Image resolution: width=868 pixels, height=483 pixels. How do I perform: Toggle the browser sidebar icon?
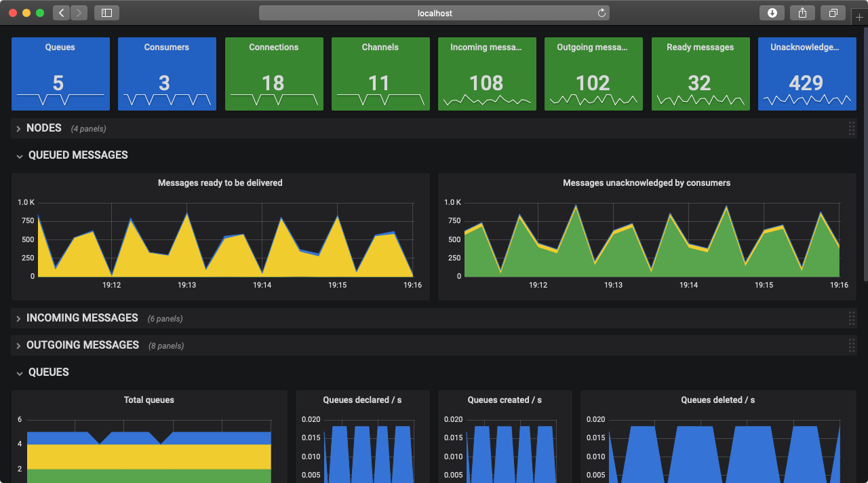click(x=106, y=12)
